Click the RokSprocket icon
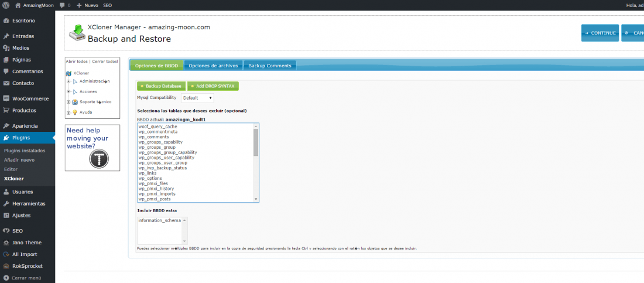 pos(6,266)
